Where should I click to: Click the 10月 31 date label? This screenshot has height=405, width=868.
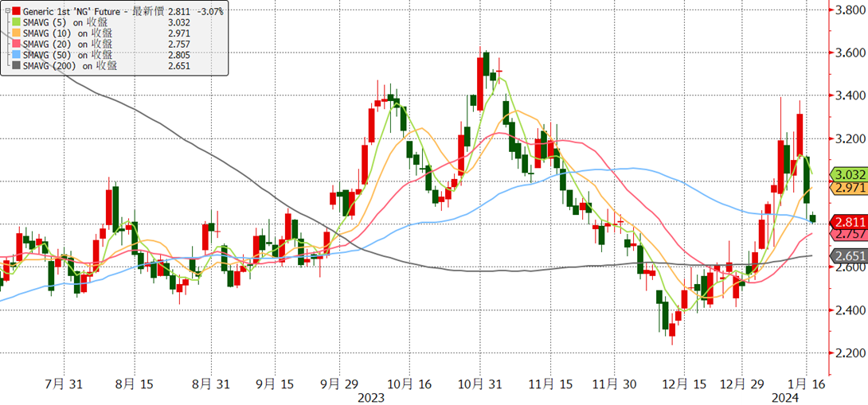coord(479,384)
